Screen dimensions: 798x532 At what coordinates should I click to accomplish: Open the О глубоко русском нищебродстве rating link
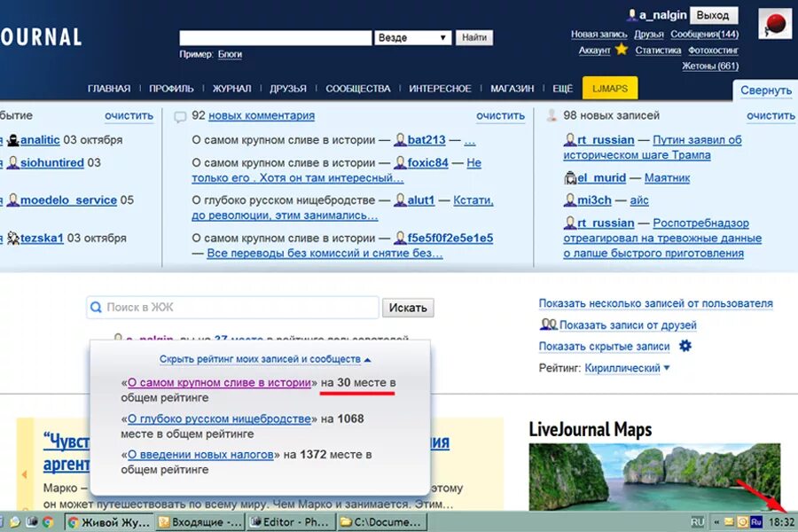point(219,419)
